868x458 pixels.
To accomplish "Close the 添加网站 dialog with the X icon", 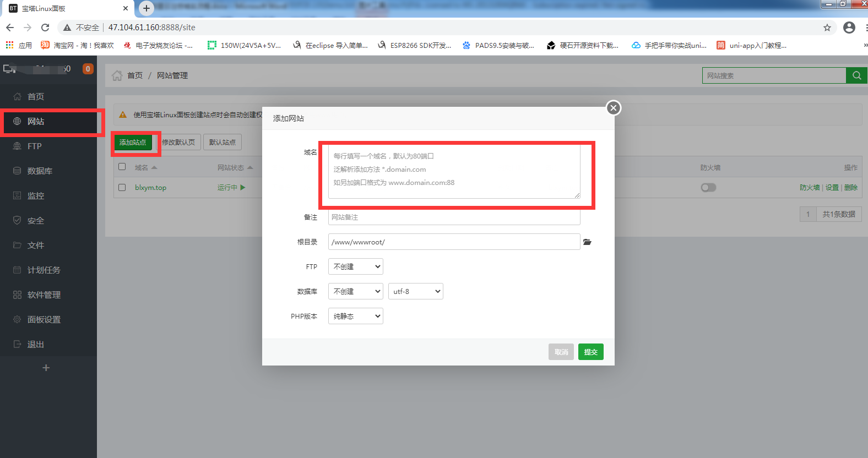I will (614, 108).
